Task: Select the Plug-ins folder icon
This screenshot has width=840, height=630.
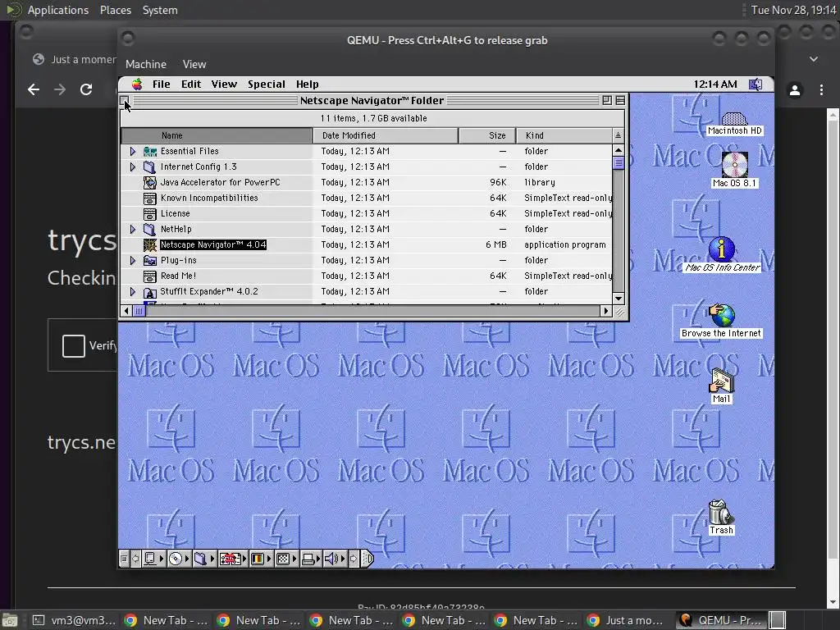Action: [x=150, y=260]
